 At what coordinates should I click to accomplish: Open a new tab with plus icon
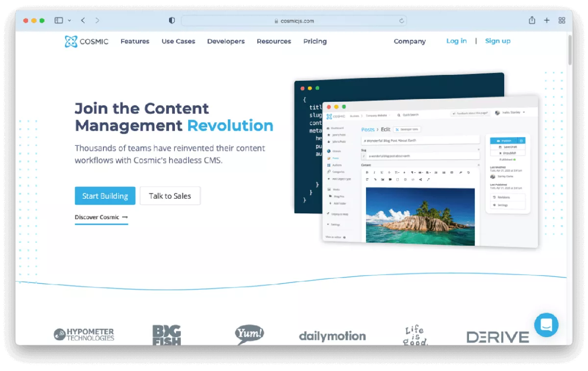click(547, 21)
